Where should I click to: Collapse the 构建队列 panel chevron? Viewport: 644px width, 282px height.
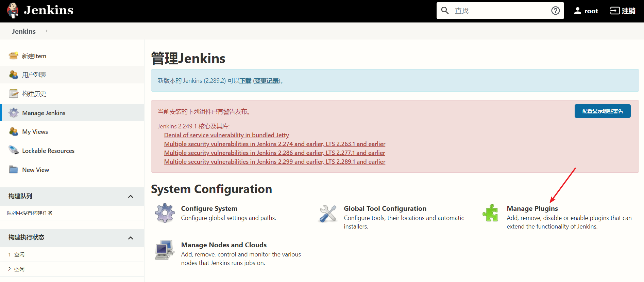point(131,197)
